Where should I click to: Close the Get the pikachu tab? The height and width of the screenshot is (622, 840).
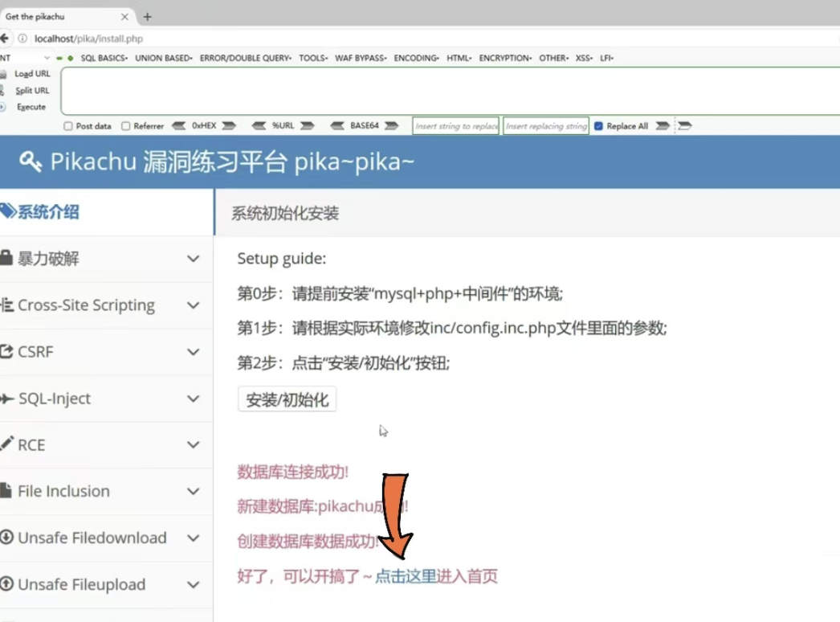point(124,17)
